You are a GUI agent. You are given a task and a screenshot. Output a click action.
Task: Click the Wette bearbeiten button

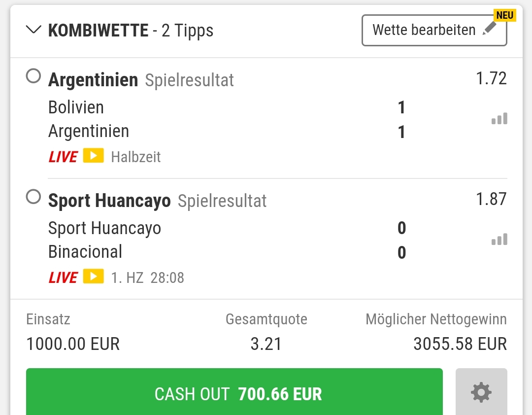pyautogui.click(x=424, y=30)
